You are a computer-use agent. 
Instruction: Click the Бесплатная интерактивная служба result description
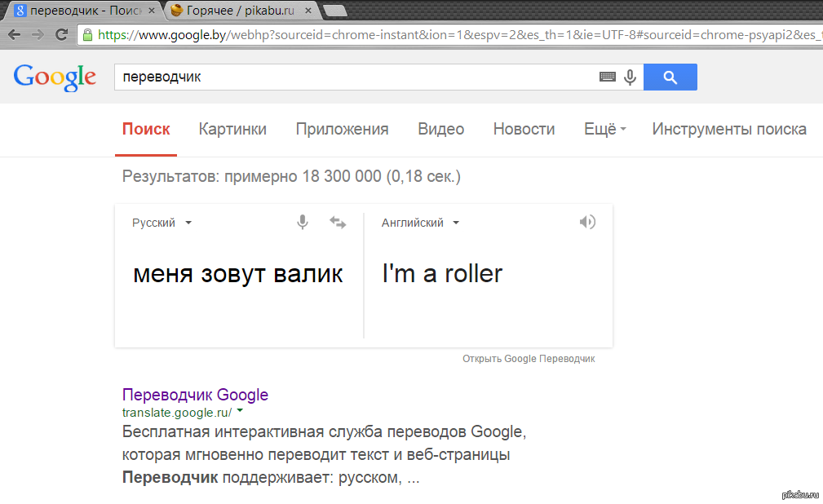(x=324, y=454)
